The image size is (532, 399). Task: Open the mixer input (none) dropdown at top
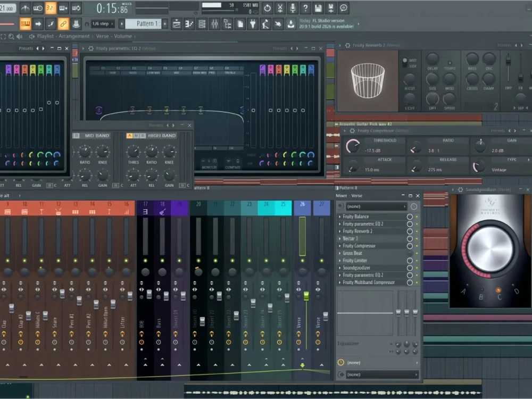click(376, 206)
